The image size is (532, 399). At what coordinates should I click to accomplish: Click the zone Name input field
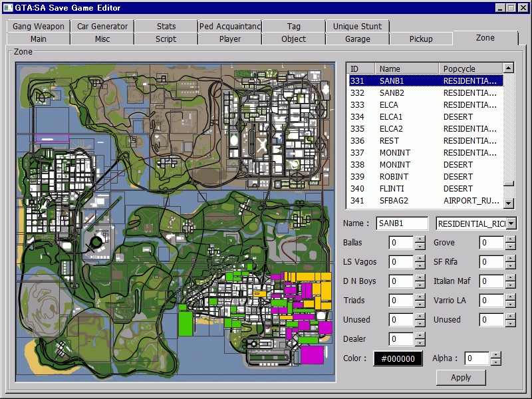point(402,223)
